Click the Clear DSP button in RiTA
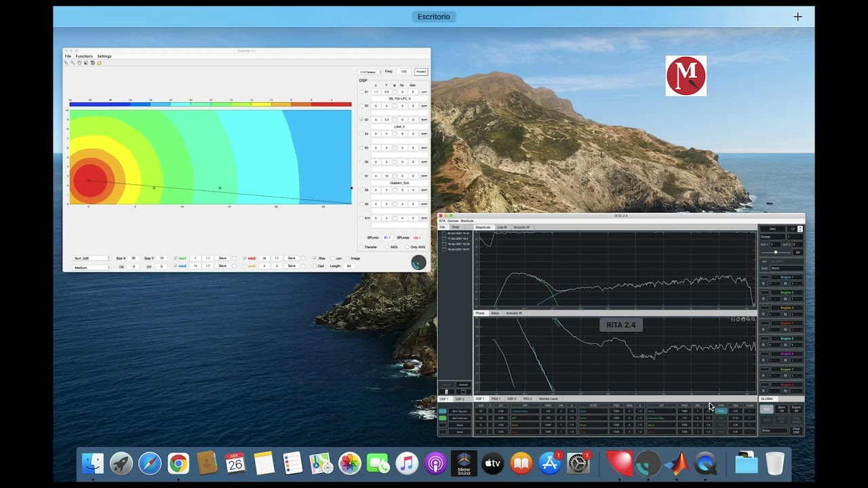 pos(796,430)
